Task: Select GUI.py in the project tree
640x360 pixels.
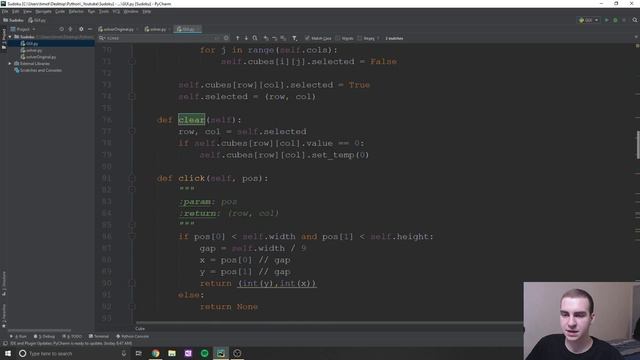Action: click(x=32, y=43)
